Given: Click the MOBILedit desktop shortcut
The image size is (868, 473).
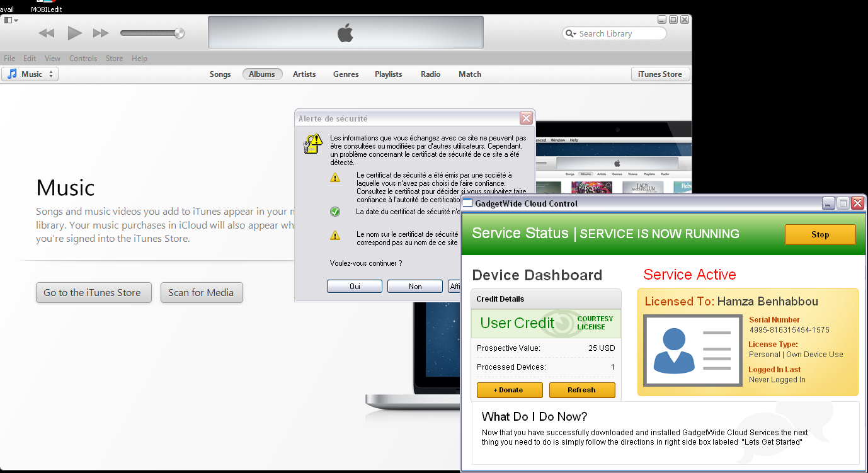Looking at the screenshot, I should (x=46, y=6).
